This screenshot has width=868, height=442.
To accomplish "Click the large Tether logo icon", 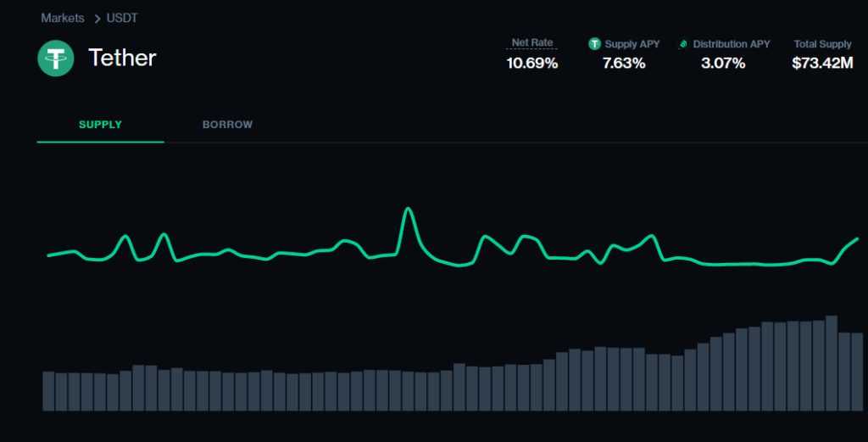I will 57,58.
